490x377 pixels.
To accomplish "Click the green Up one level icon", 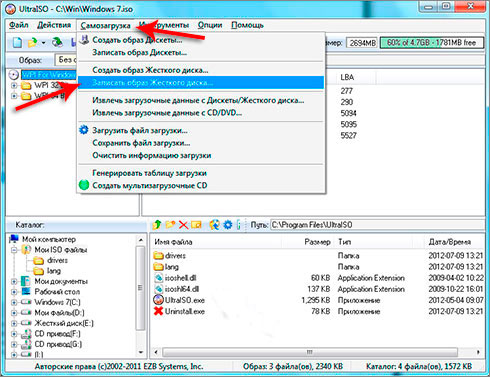I will [157, 225].
